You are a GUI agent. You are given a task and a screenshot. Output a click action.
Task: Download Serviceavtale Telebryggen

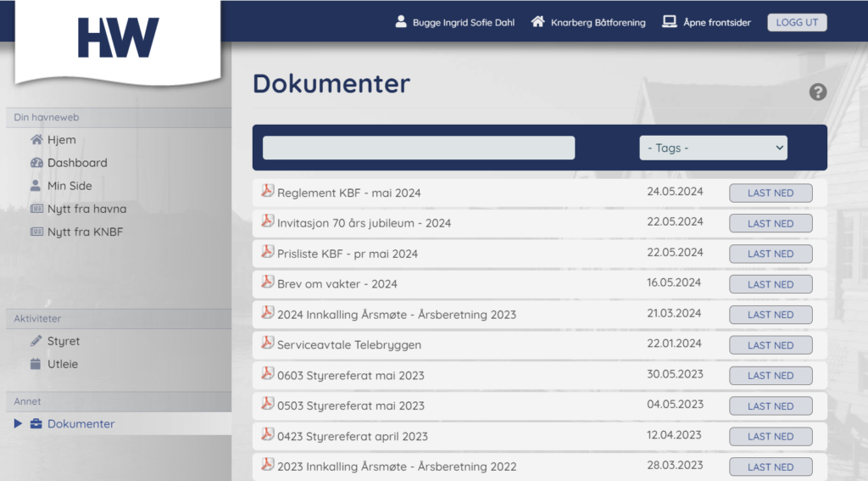[771, 345]
